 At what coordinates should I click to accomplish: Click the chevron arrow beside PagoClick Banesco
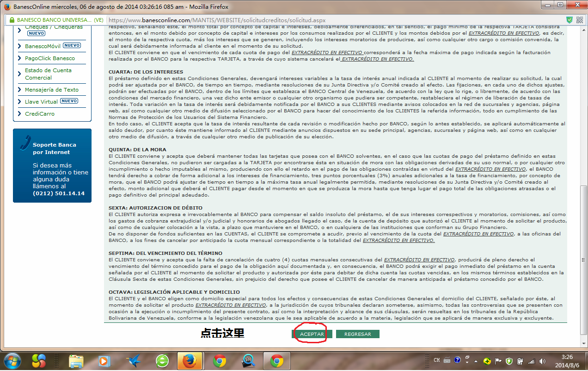(20, 58)
